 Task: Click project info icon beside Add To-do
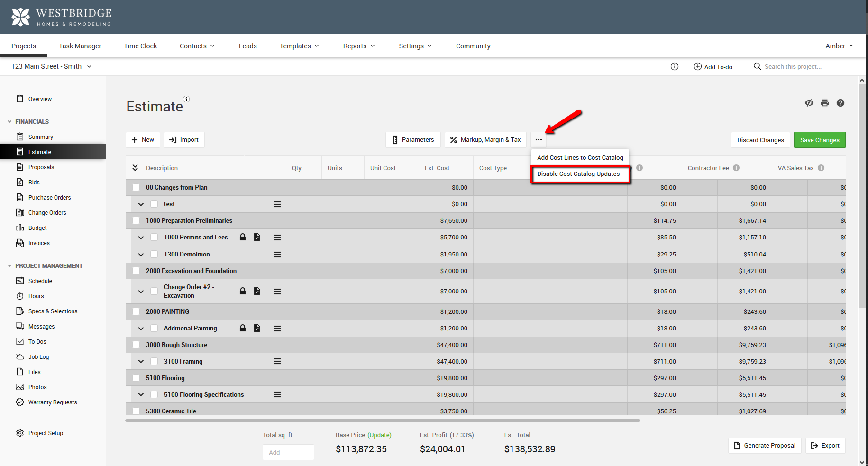pos(675,67)
